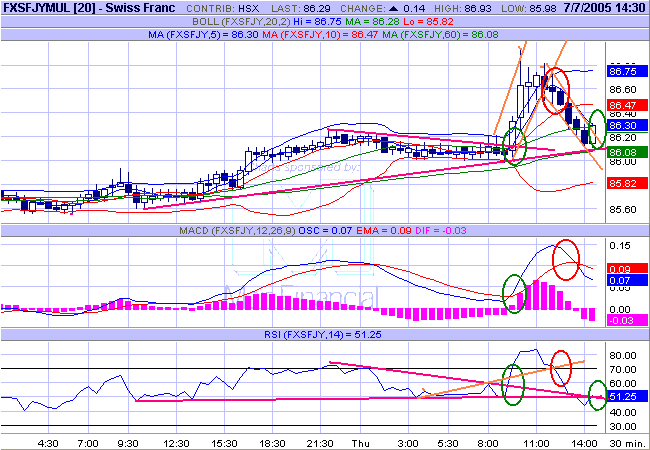Click the 12:30 time axis label

176,443
